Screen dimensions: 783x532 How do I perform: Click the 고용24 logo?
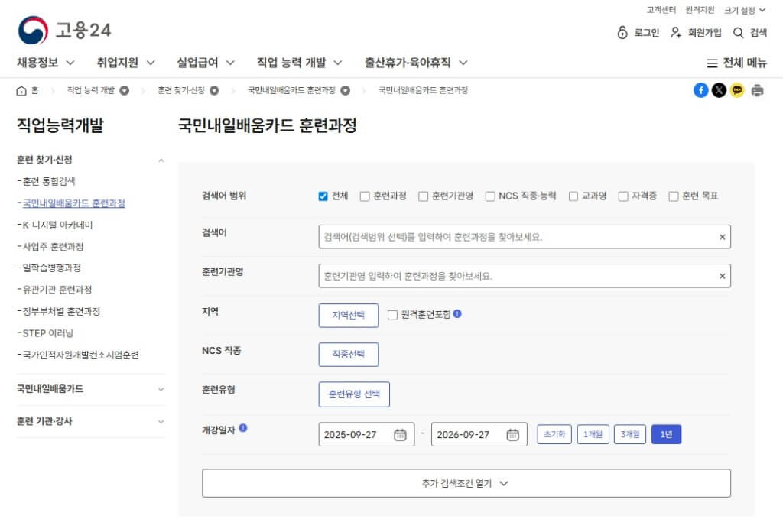(65, 31)
